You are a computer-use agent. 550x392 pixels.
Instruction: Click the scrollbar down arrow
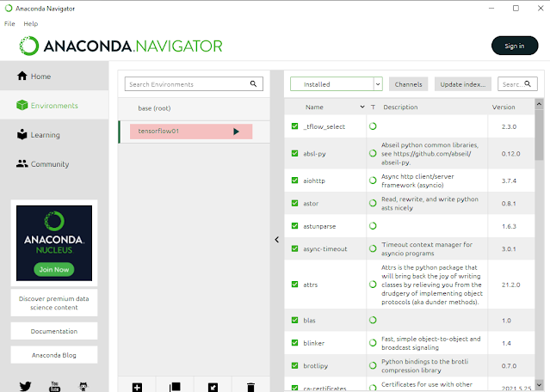coord(539,384)
